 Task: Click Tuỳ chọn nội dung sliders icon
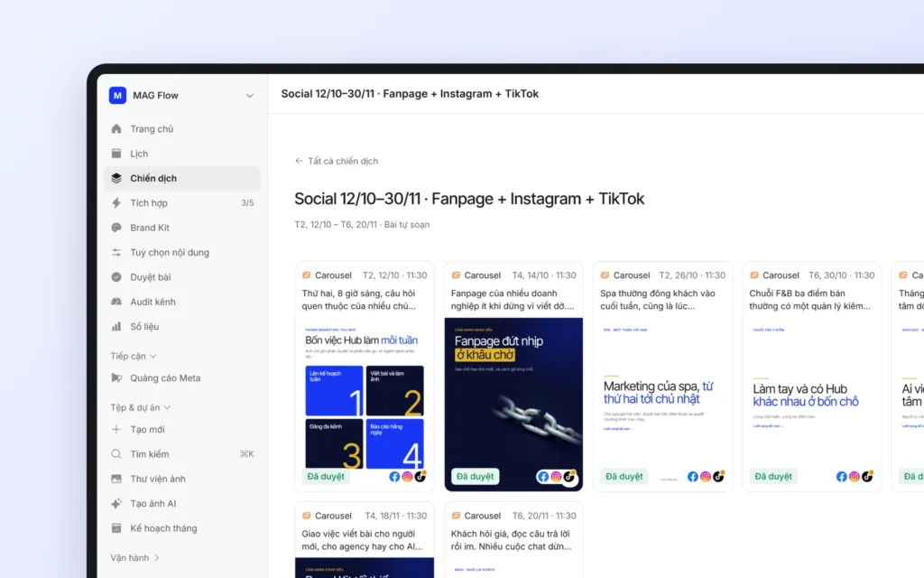pos(116,253)
